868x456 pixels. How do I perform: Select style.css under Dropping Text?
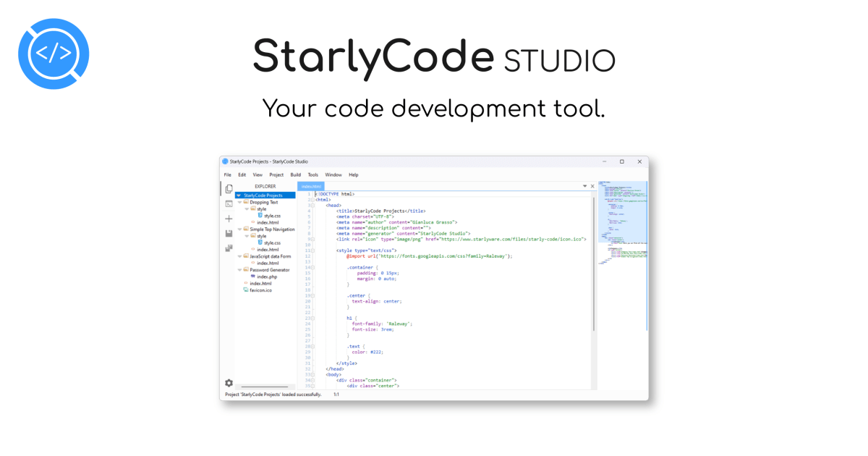coord(272,216)
